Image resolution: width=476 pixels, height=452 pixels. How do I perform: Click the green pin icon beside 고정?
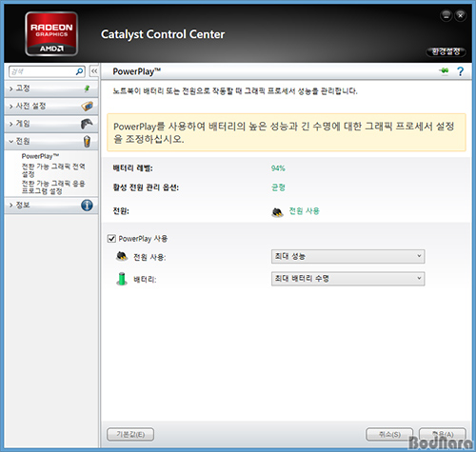coord(87,88)
